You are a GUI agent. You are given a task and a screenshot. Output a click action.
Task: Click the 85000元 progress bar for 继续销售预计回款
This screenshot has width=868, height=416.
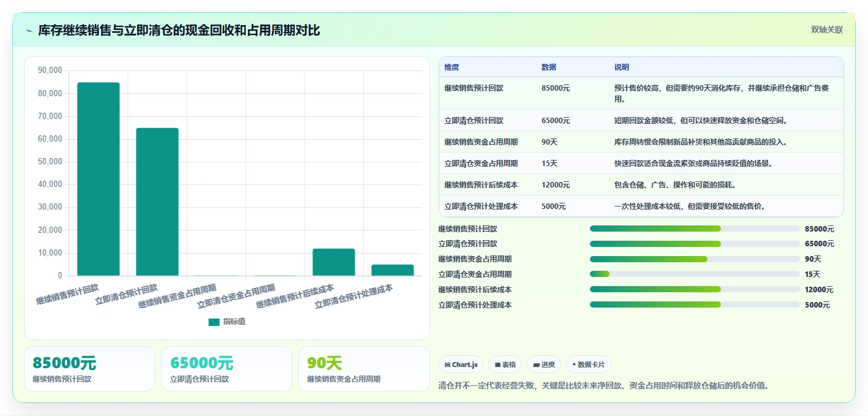pyautogui.click(x=695, y=229)
